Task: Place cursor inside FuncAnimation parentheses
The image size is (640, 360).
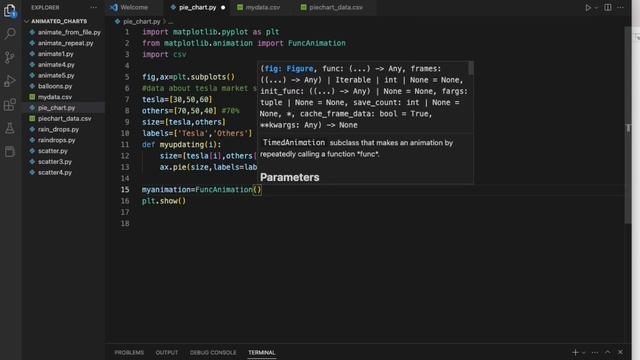Action: click(x=257, y=189)
